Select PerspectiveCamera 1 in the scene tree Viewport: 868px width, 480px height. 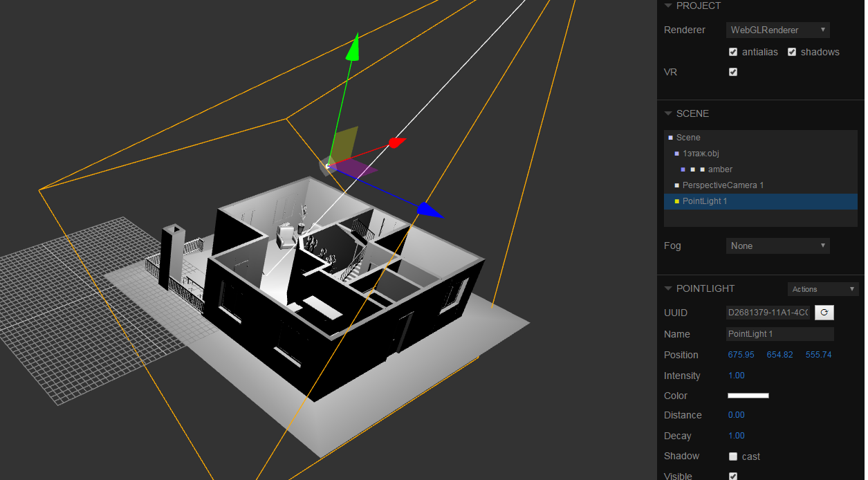723,185
